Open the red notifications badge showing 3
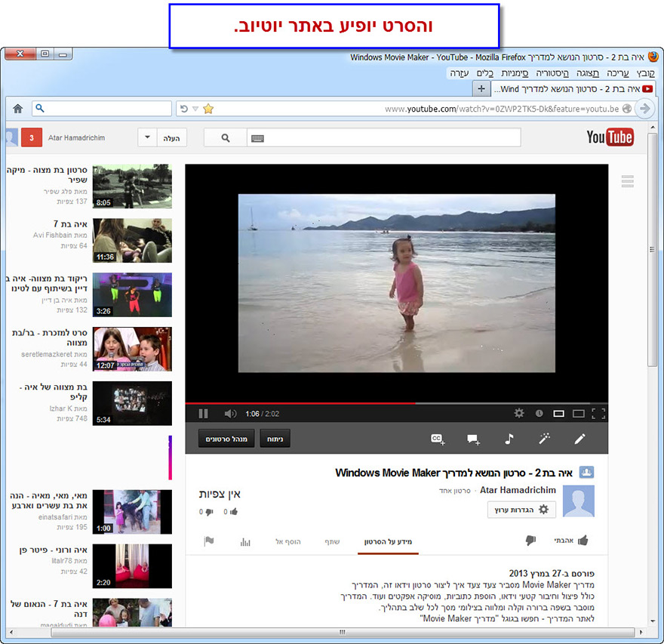 click(x=32, y=137)
